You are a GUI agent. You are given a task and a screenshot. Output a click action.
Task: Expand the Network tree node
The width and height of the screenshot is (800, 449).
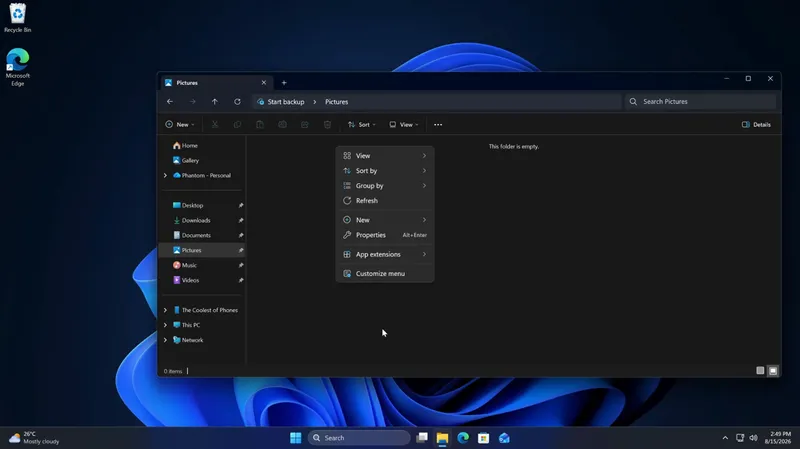click(165, 340)
